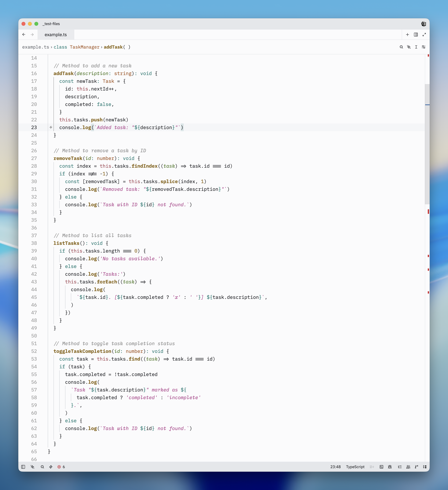Screen dimensions: 448x490
Task: Open the assistant sparkle icon in the status bar
Action: 33,467
